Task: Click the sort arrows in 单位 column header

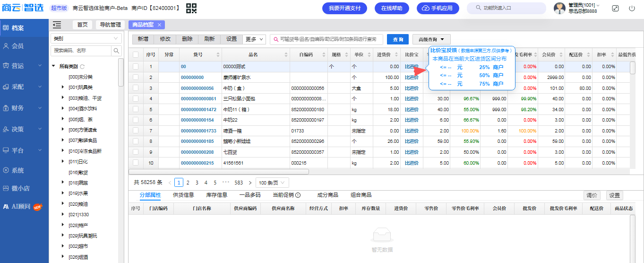Action: tap(369, 54)
